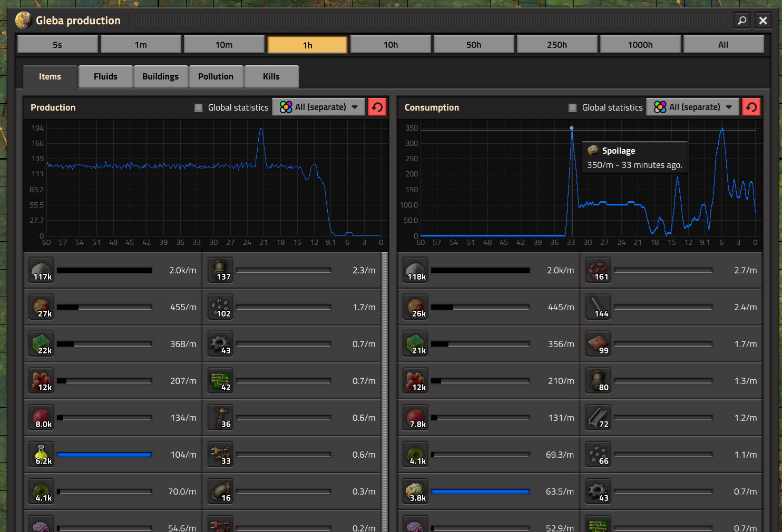Switch to the Fluids tab
The width and height of the screenshot is (782, 532).
[x=105, y=76]
